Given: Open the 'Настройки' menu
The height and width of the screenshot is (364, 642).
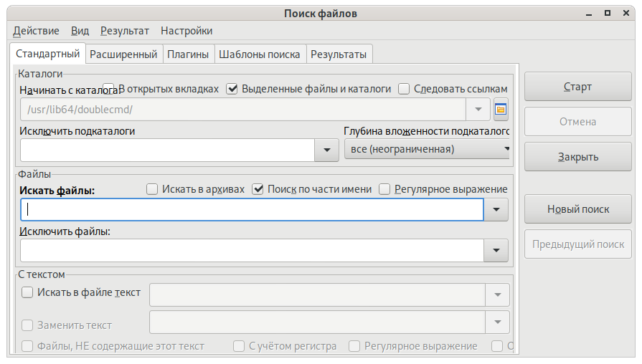Looking at the screenshot, I should [x=187, y=31].
